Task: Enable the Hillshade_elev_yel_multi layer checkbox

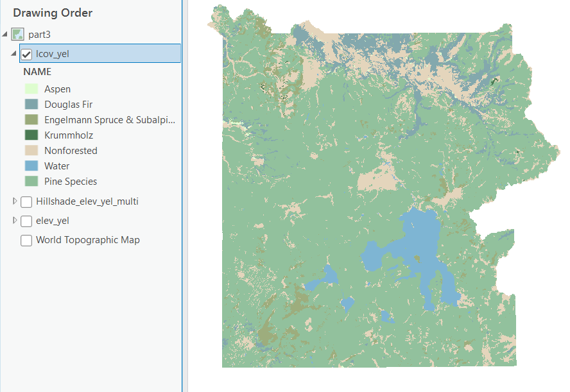Action: coord(26,201)
